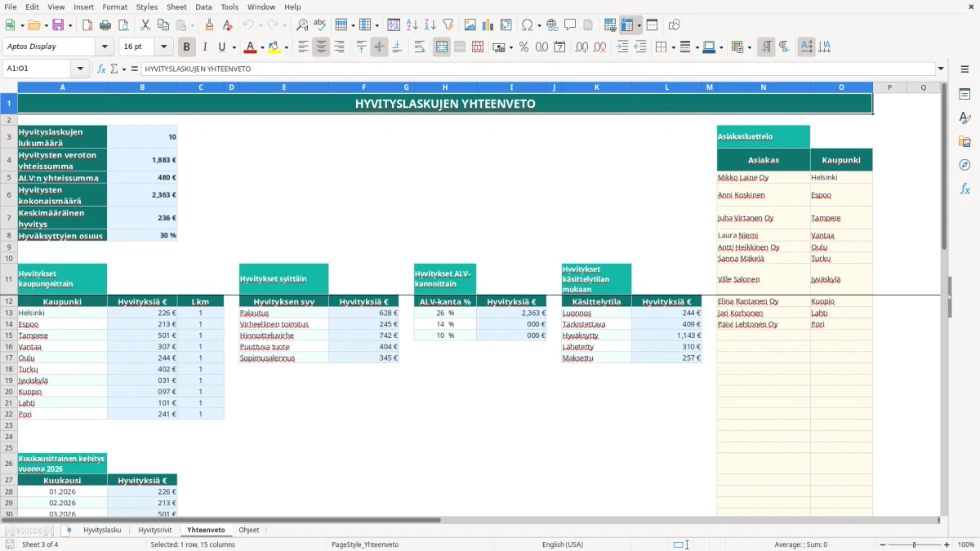980x551 pixels.
Task: Toggle Wrap Text button
Action: coord(420,47)
